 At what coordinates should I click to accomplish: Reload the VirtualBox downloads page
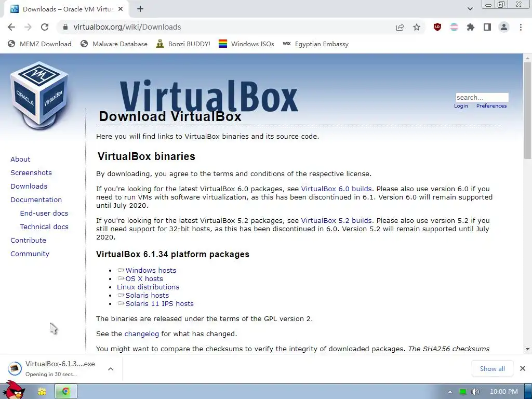45,27
